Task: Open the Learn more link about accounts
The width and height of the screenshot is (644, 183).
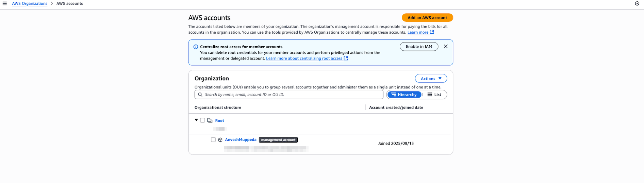Action: point(420,32)
